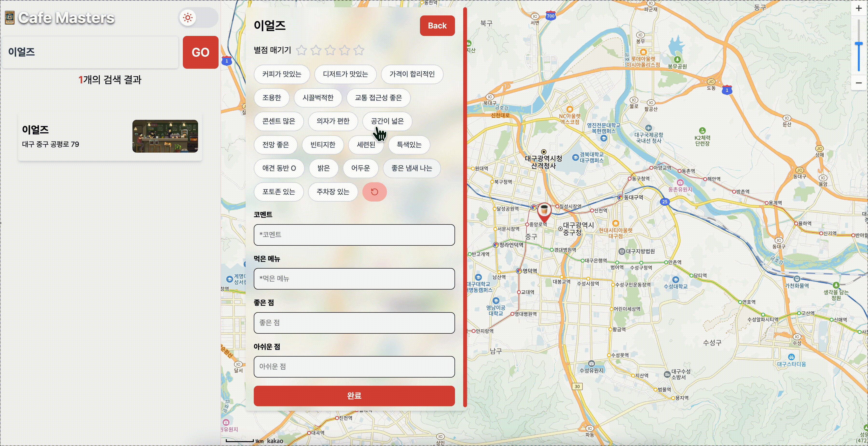Open the 이얼즈 cafe thumbnail image

click(x=165, y=136)
